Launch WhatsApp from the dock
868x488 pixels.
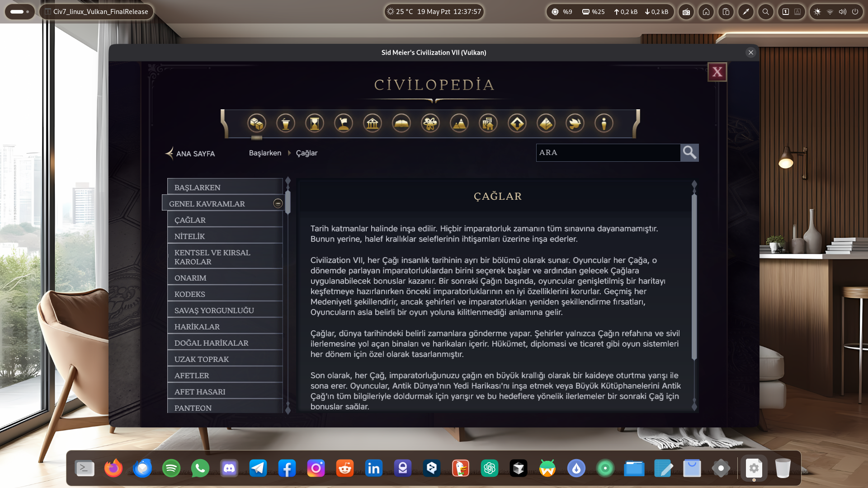[200, 469]
